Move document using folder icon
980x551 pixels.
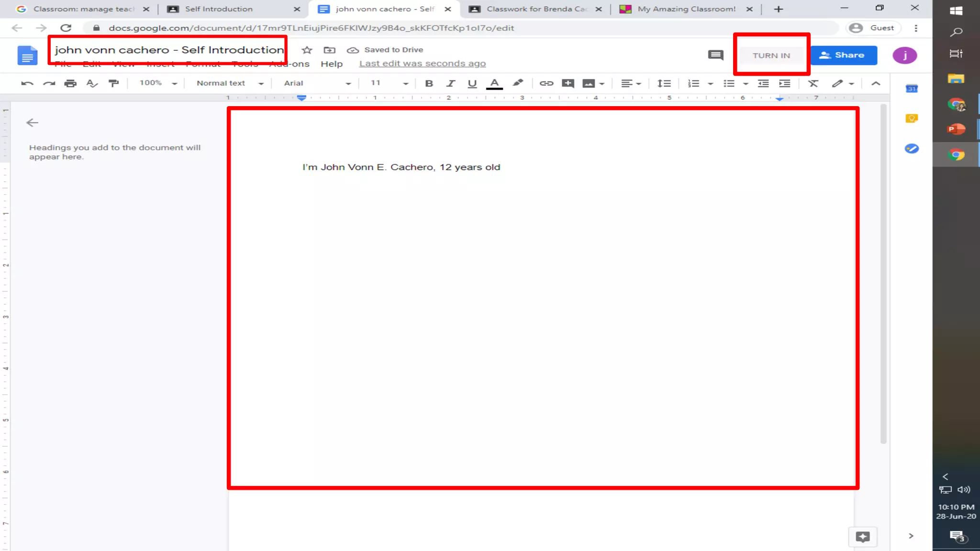(x=329, y=50)
